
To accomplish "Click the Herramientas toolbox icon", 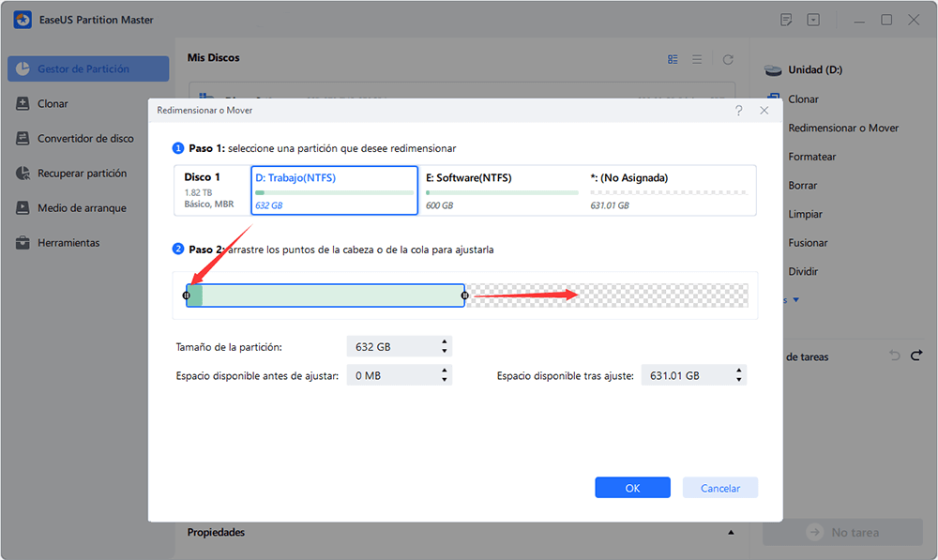I will (x=23, y=242).
